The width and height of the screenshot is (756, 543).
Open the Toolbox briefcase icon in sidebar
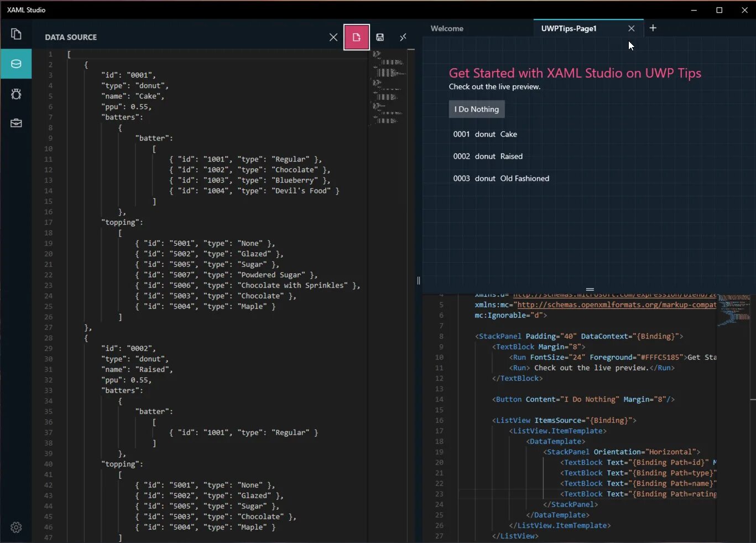(x=16, y=123)
